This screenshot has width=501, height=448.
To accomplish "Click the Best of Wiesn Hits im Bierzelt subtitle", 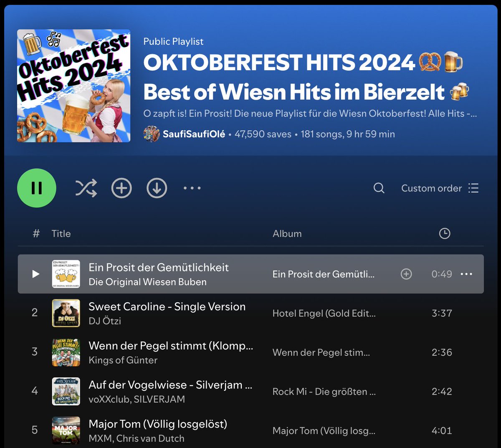I will point(306,92).
